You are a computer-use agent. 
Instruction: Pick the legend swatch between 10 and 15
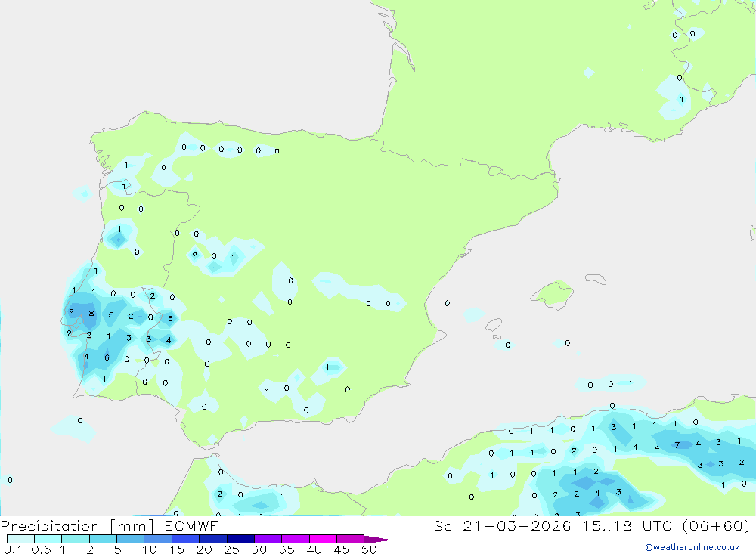[158, 539]
